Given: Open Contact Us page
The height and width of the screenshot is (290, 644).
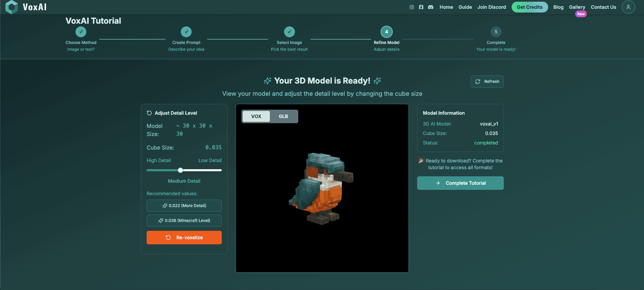Looking at the screenshot, I should (x=603, y=7).
